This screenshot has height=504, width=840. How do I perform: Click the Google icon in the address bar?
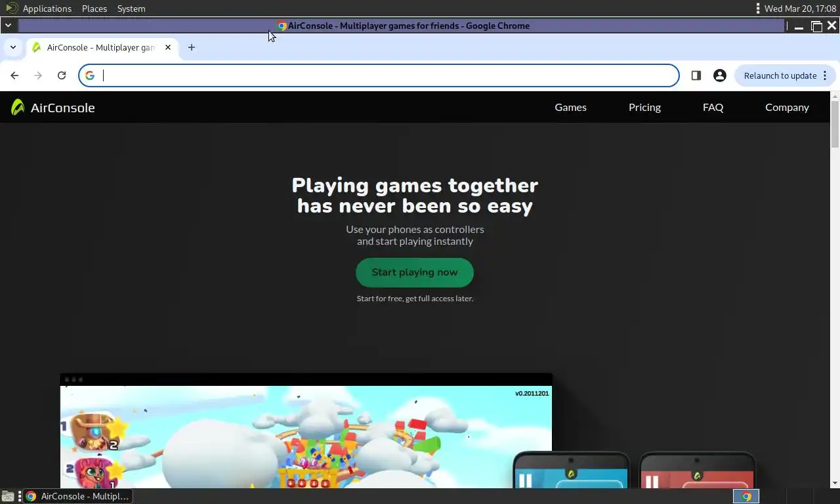coord(90,75)
